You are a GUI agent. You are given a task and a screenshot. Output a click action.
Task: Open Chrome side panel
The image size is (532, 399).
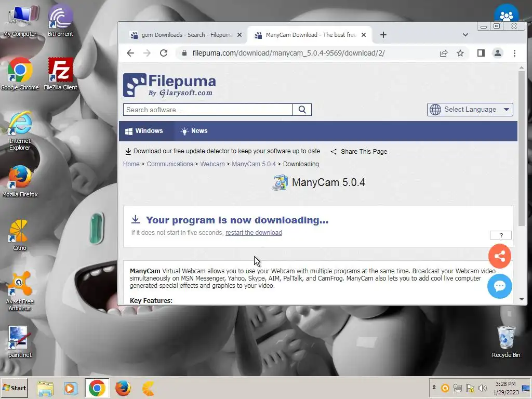click(481, 53)
